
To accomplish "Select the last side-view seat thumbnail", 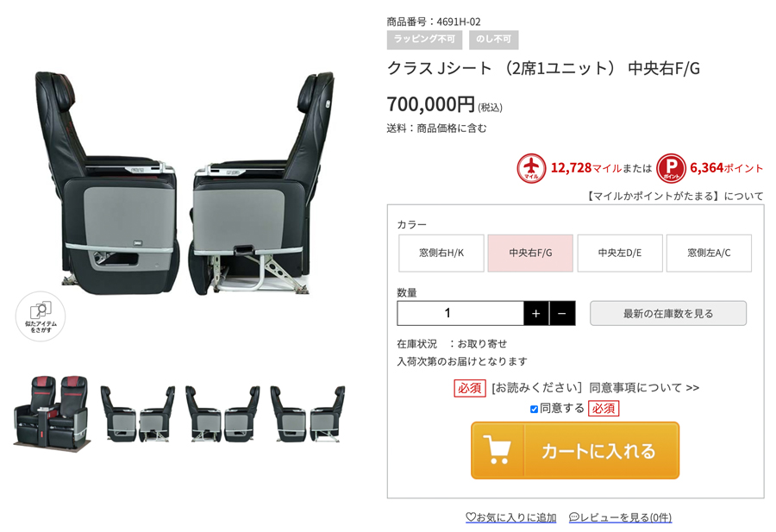I will [307, 413].
